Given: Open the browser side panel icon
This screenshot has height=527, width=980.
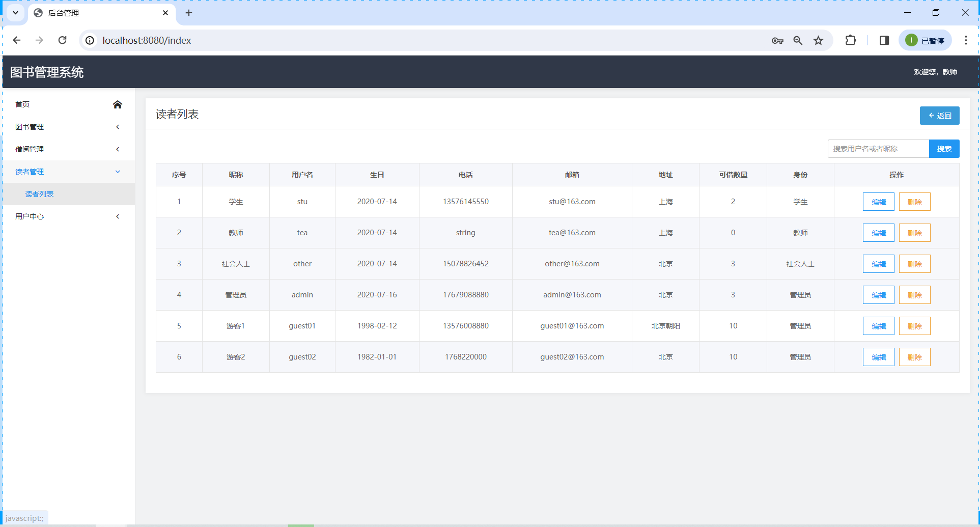Looking at the screenshot, I should pyautogui.click(x=884, y=40).
